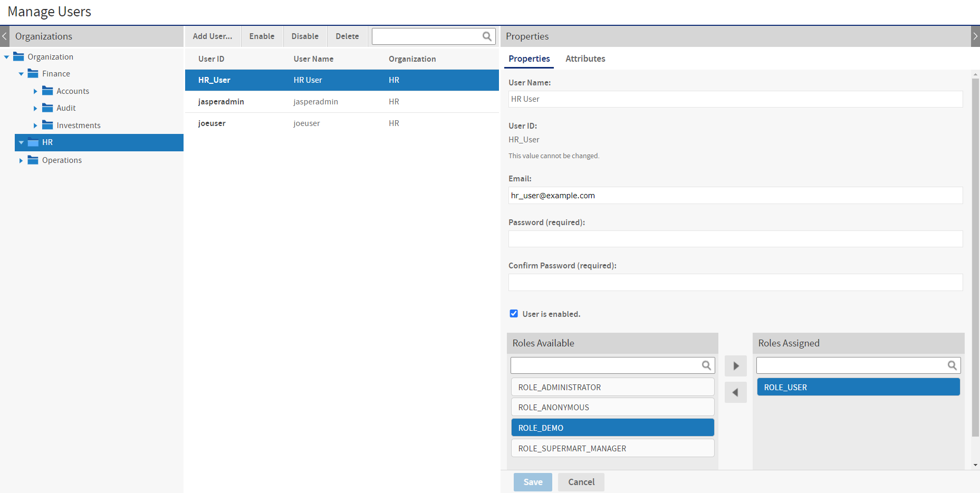Expand the Audit tree node

coord(35,108)
